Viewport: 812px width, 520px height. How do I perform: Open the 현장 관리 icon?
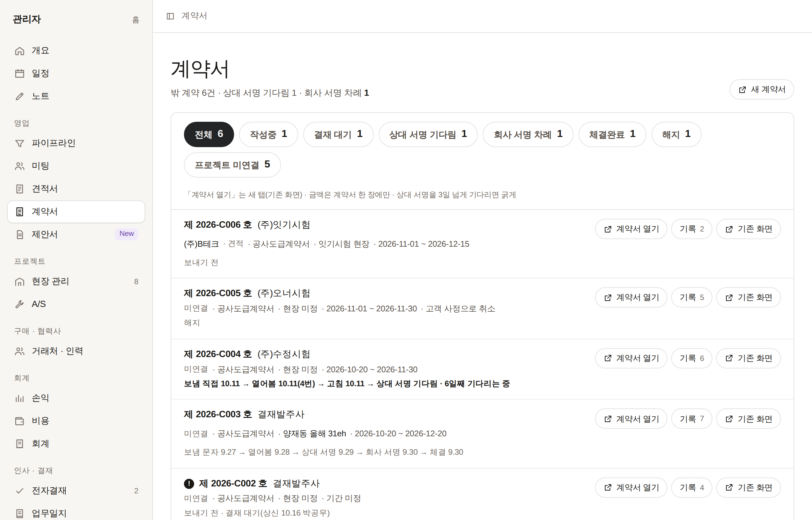tap(20, 281)
